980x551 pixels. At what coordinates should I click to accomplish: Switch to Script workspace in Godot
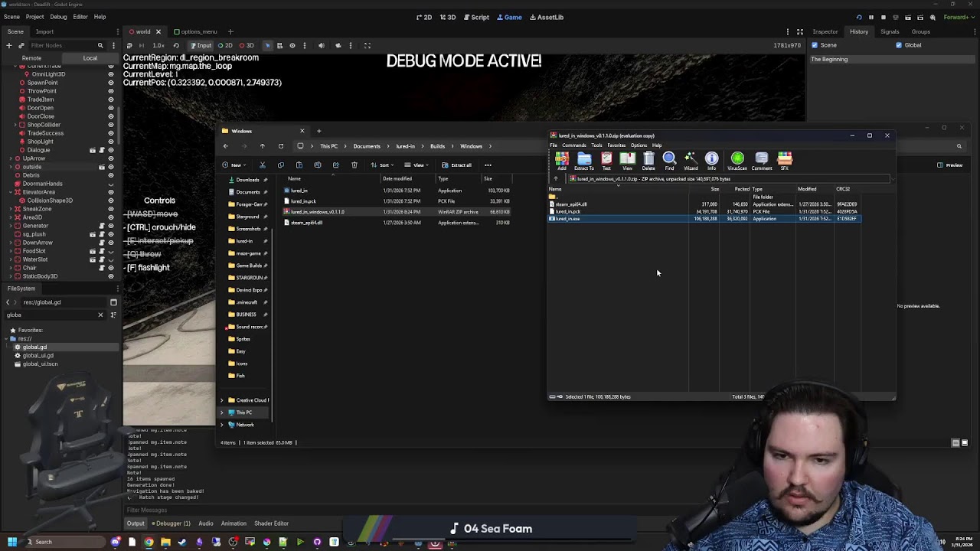point(475,17)
